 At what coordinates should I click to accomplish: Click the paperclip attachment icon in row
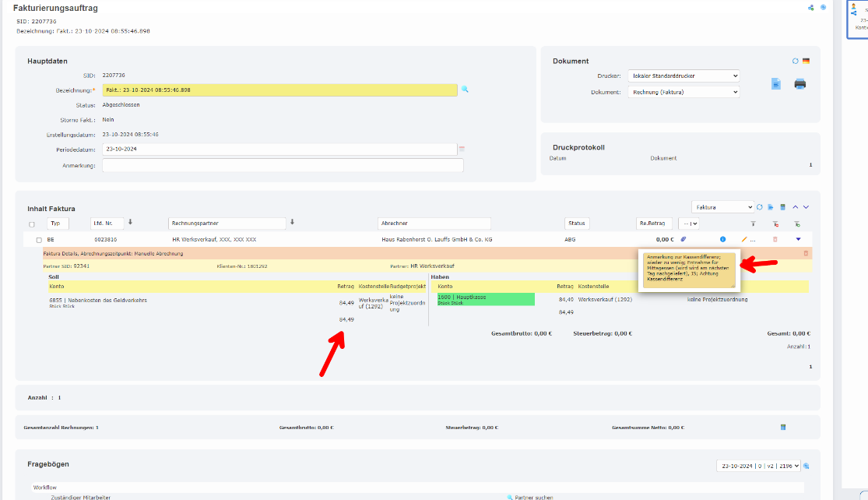click(684, 239)
